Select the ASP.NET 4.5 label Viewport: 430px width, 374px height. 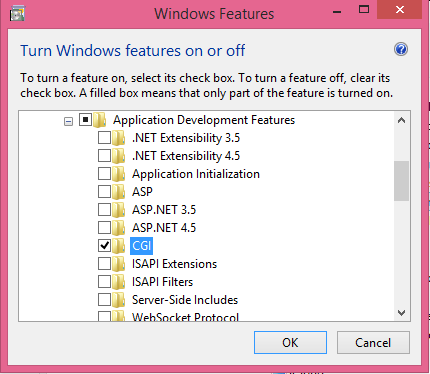(x=164, y=228)
